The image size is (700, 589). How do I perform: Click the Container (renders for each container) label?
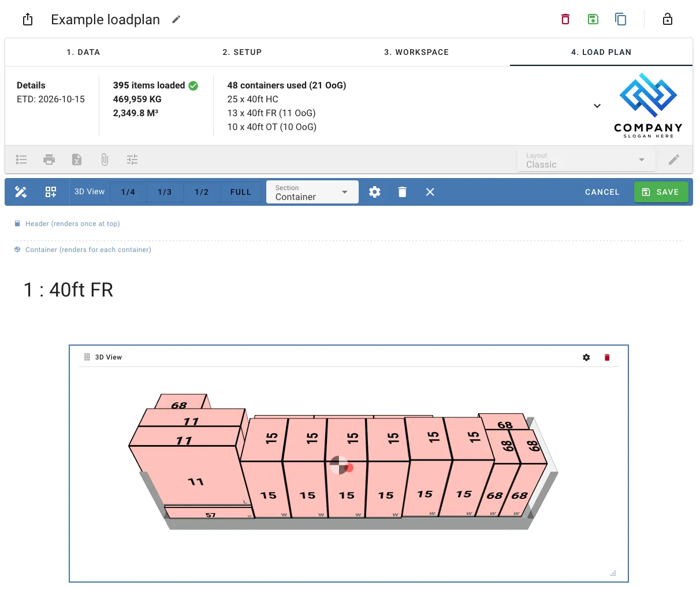88,250
